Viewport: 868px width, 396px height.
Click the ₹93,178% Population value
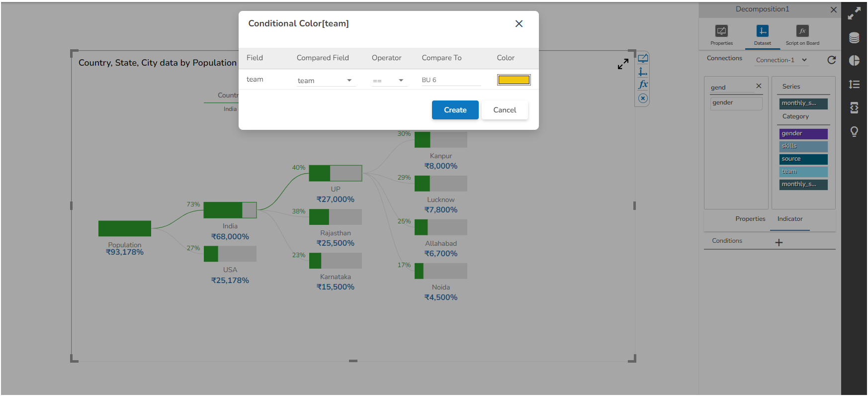click(x=125, y=252)
